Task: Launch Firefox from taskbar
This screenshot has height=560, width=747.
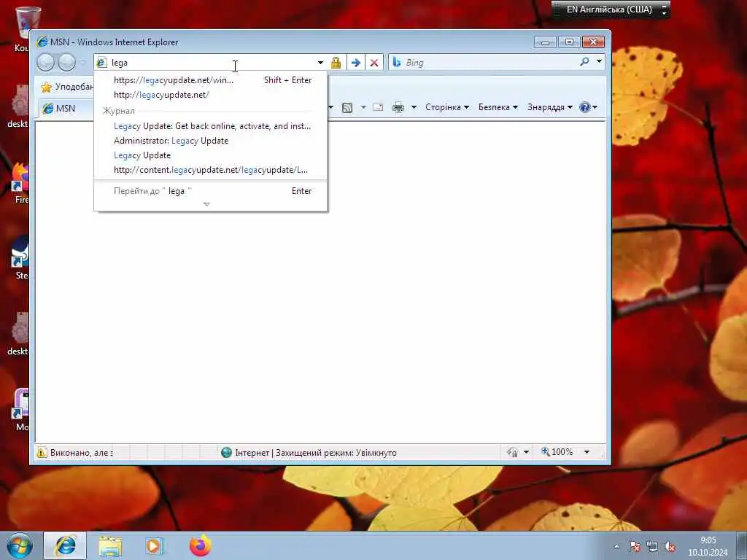Action: coord(200,545)
